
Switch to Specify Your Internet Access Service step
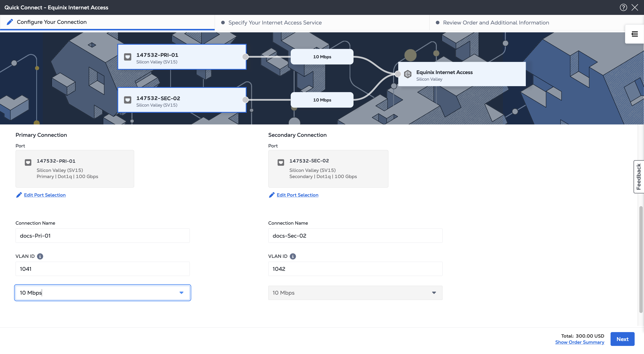[275, 23]
